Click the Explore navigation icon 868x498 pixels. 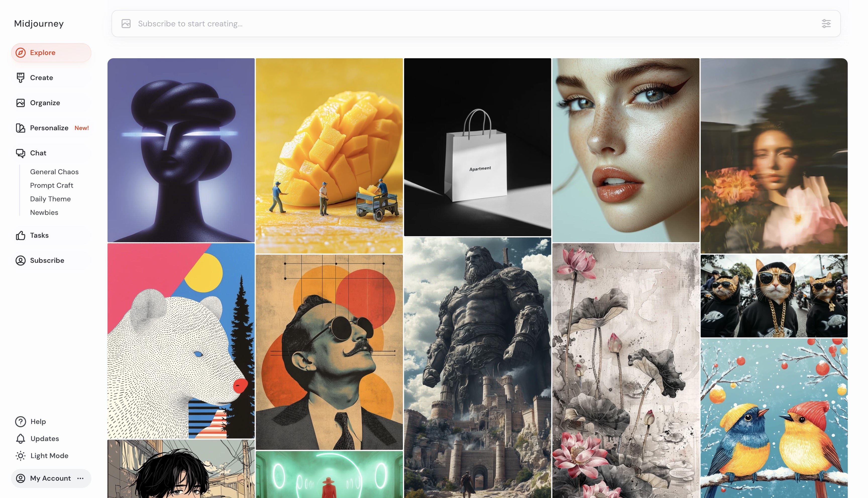click(x=20, y=52)
